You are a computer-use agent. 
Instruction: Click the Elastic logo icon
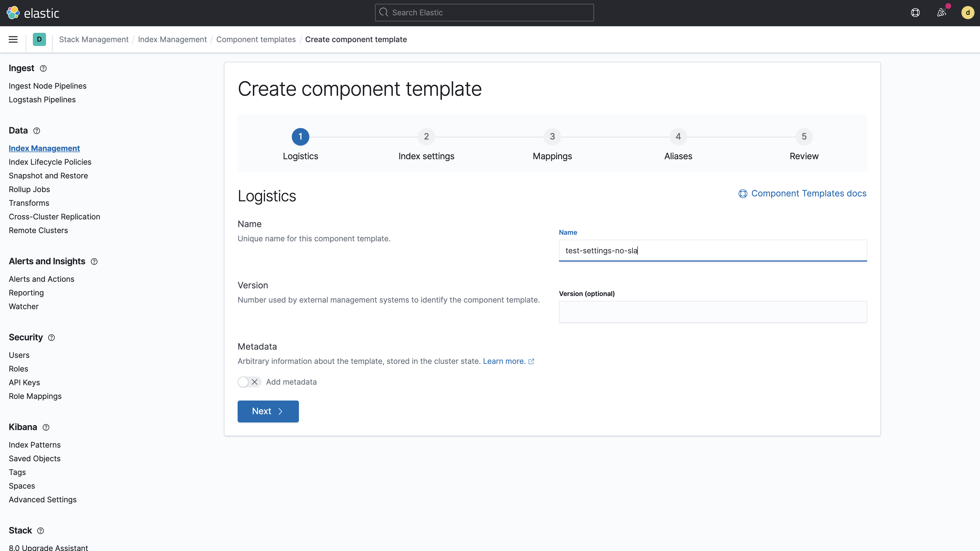point(13,13)
